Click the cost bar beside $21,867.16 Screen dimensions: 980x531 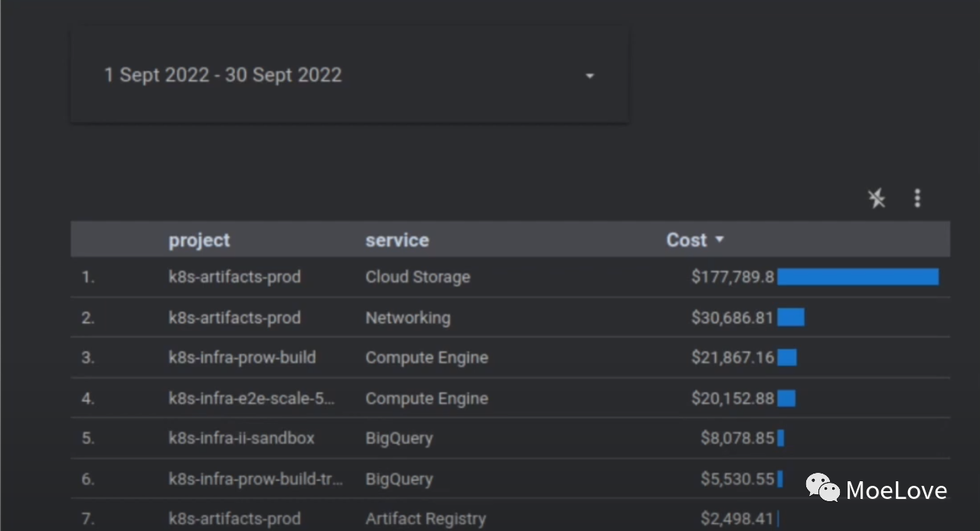(787, 357)
